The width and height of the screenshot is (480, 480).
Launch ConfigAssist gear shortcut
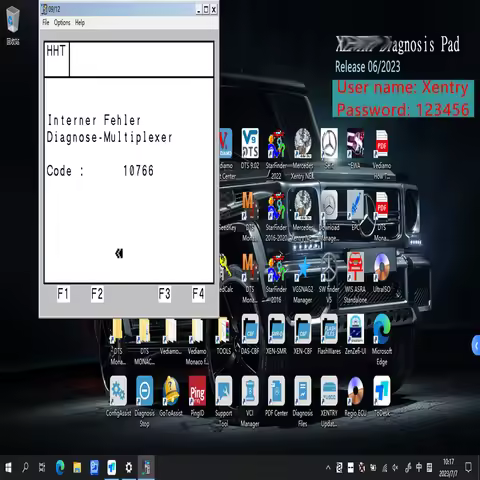click(x=118, y=397)
